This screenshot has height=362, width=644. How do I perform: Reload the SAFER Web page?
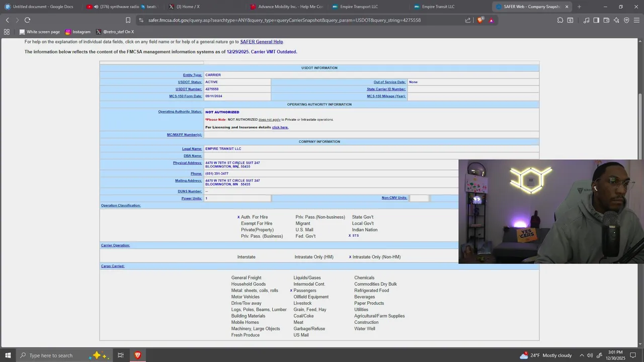click(x=27, y=20)
